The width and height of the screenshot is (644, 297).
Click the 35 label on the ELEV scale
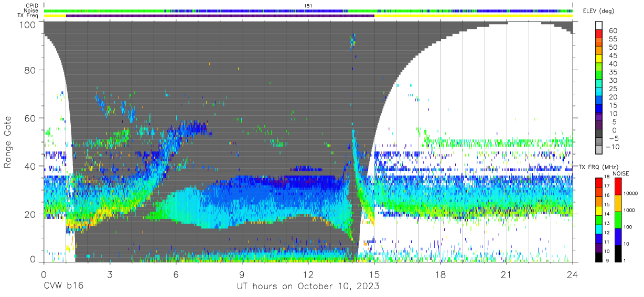(x=613, y=72)
